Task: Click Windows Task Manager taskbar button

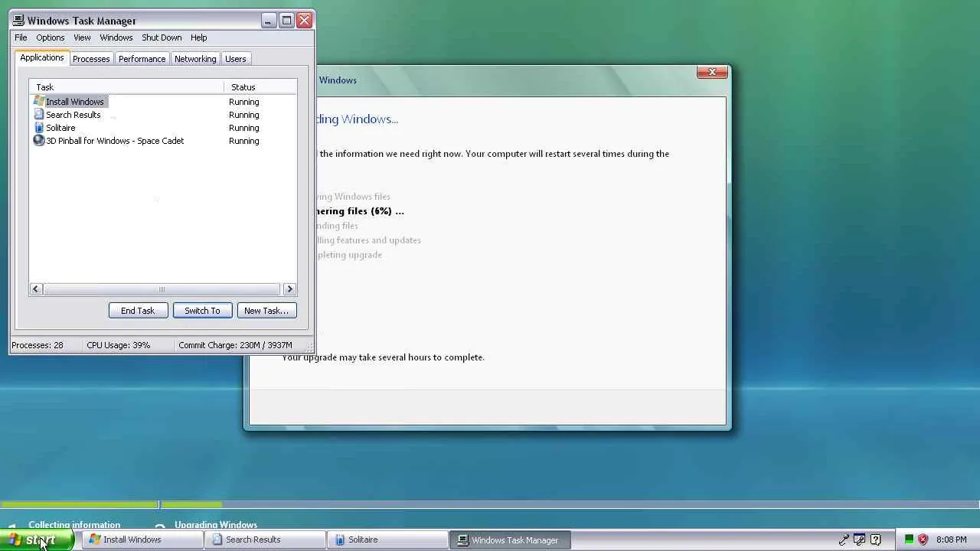Action: pos(510,540)
